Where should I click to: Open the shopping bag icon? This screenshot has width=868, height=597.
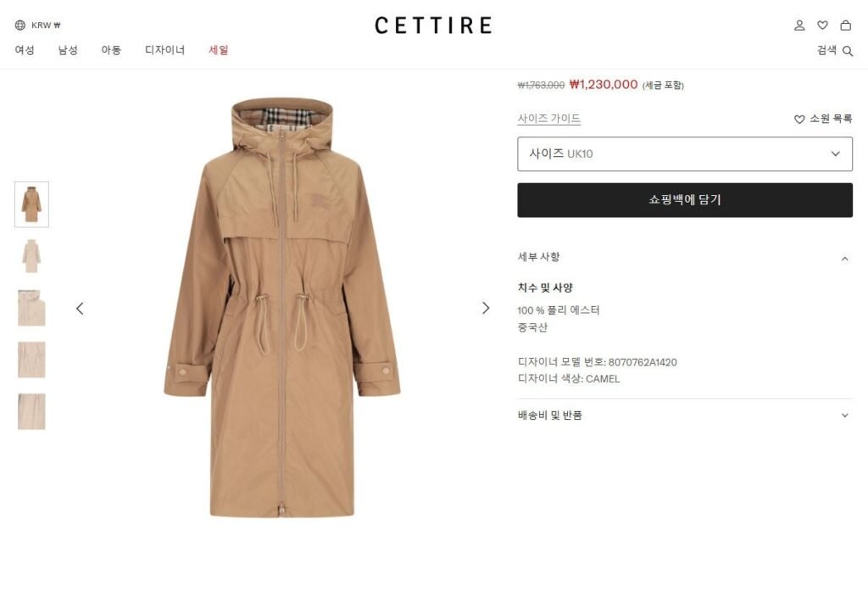tap(846, 25)
